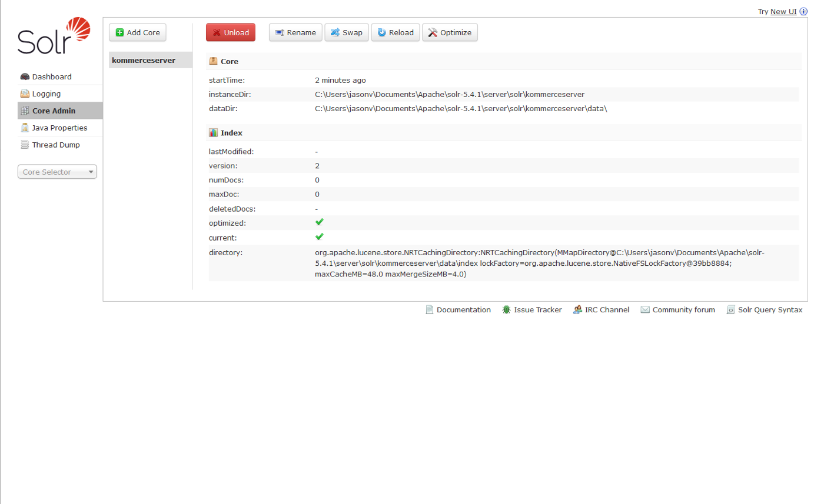Open the Core Selector dropdown
Viewport: 824px width, 504px height.
57,172
